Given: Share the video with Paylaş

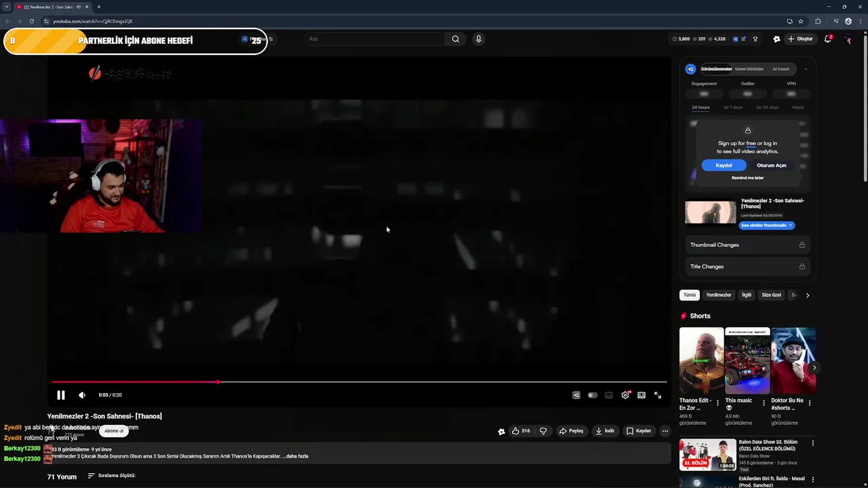Looking at the screenshot, I should coord(571,431).
